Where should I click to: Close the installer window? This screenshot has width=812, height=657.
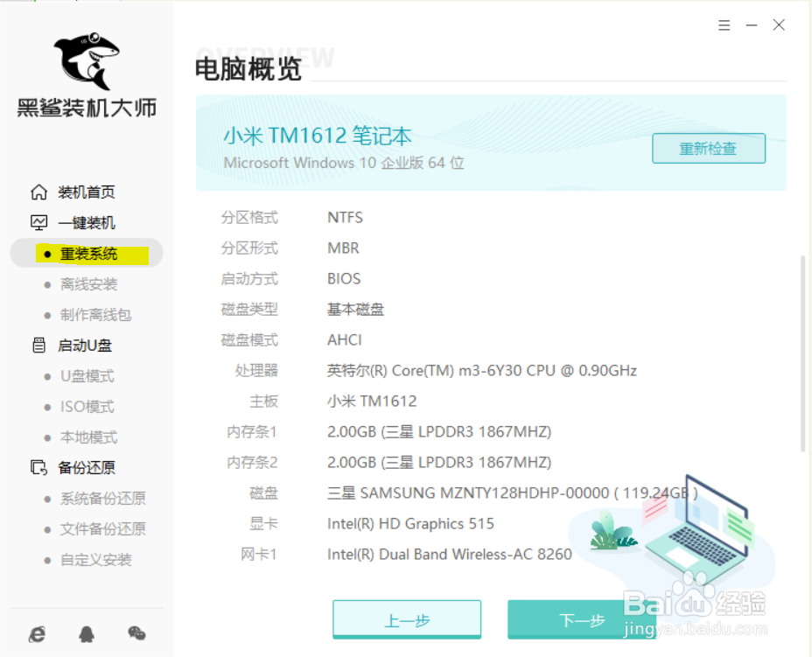pyautogui.click(x=779, y=24)
